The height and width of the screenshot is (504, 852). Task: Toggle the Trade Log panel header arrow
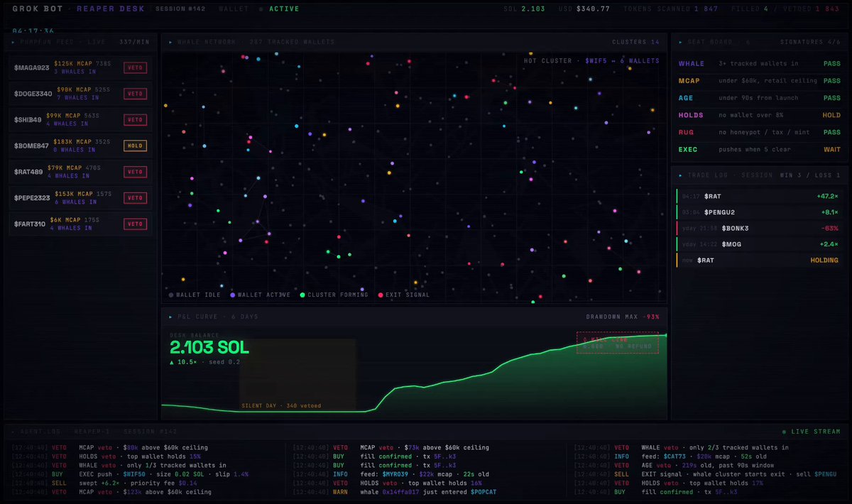[679, 175]
